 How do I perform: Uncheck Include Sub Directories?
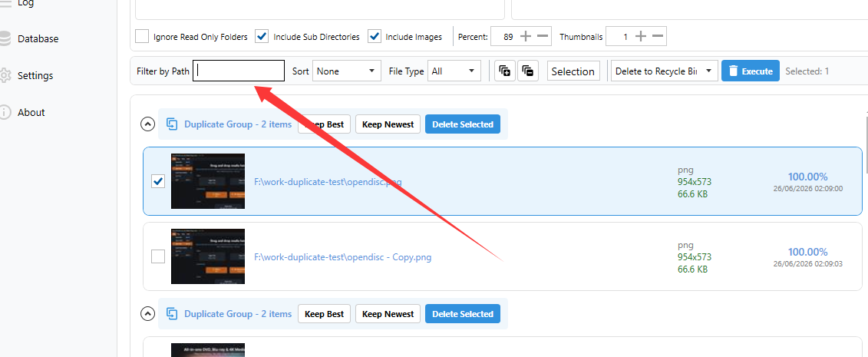click(262, 37)
